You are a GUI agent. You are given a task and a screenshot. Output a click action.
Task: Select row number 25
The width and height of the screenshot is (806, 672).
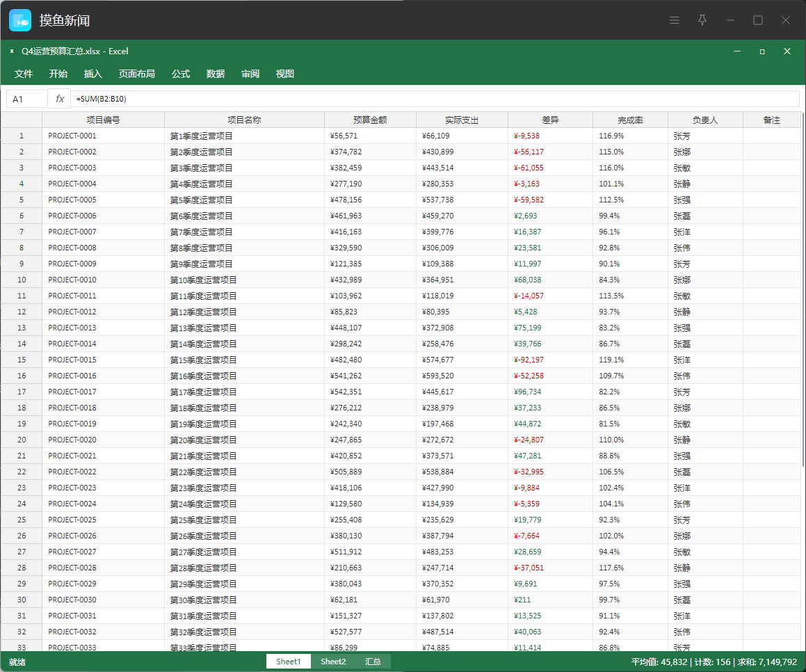(x=22, y=519)
